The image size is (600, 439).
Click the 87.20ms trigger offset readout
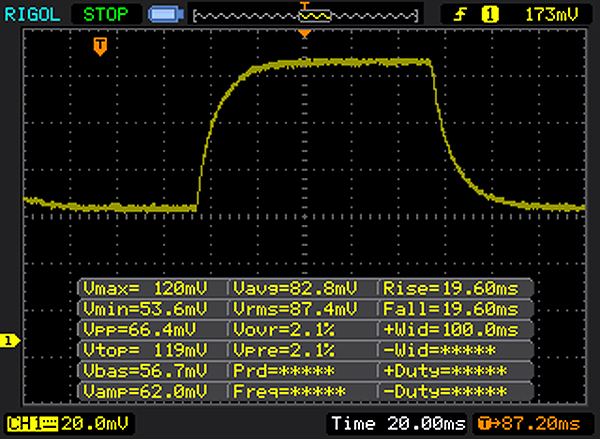530,424
